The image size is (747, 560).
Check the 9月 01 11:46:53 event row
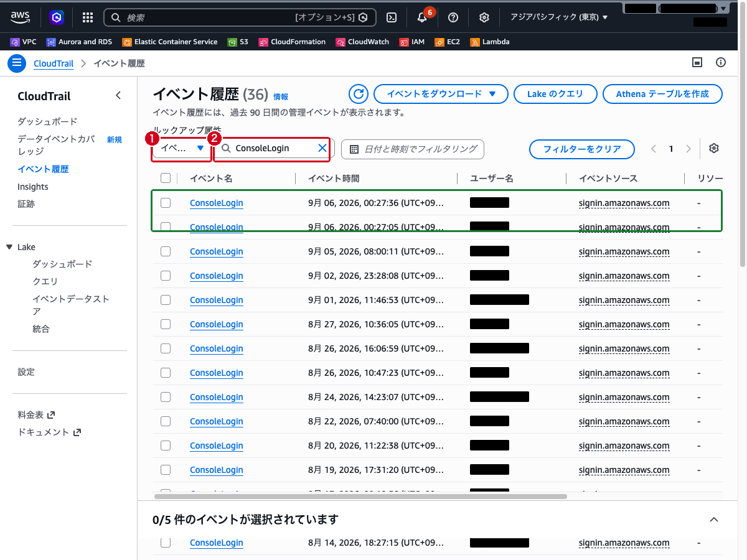pos(166,299)
